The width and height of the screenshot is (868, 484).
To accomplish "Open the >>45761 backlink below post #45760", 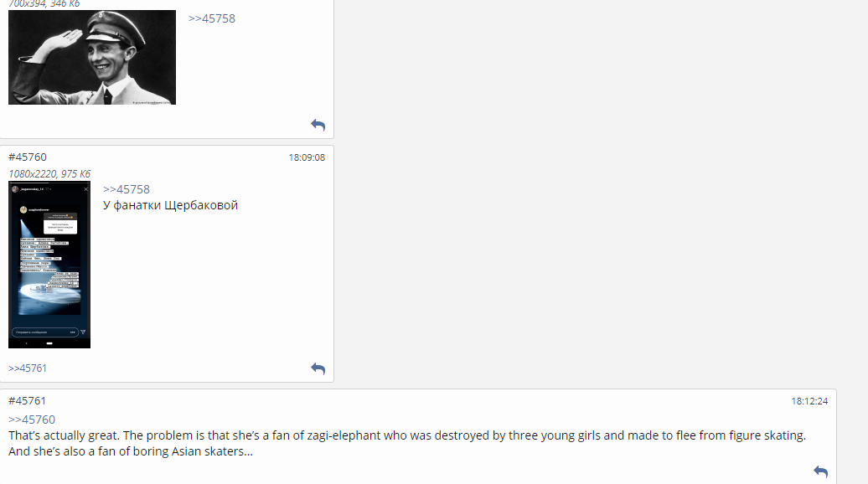I will pos(28,368).
